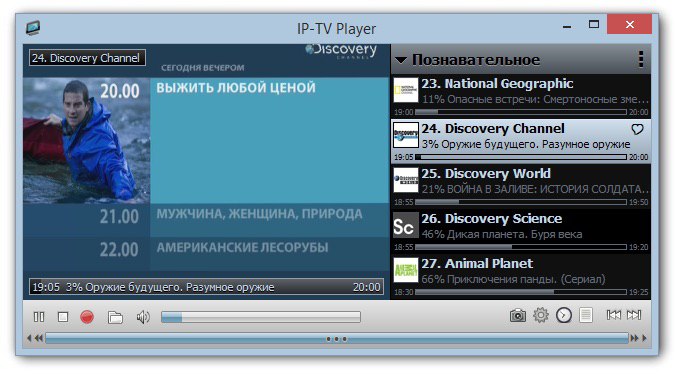Click the Discovery Channel progress bar 19:05–20:00
The height and width of the screenshot is (374, 676).
[521, 157]
